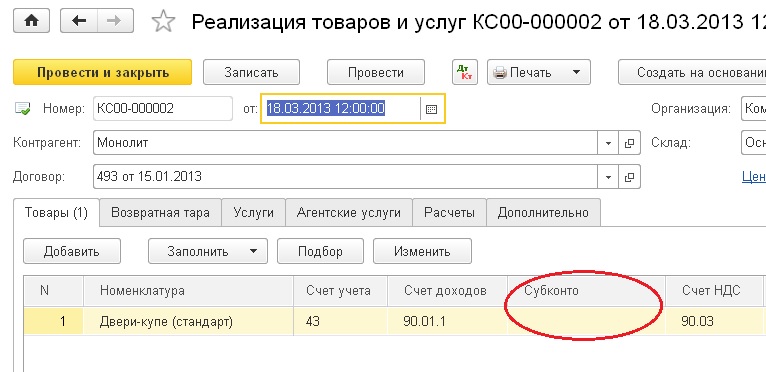Add a row with Добавить button
Screen dimensions: 766x372
point(72,251)
